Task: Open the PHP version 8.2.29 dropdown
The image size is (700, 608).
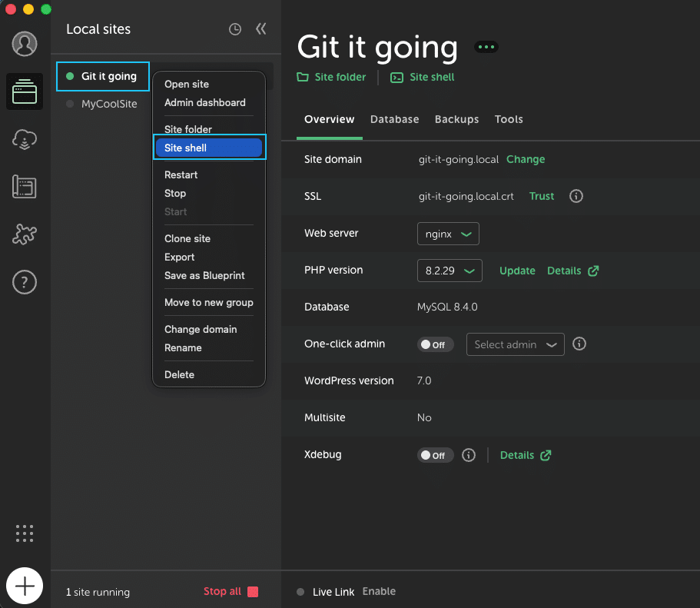Action: tap(450, 271)
